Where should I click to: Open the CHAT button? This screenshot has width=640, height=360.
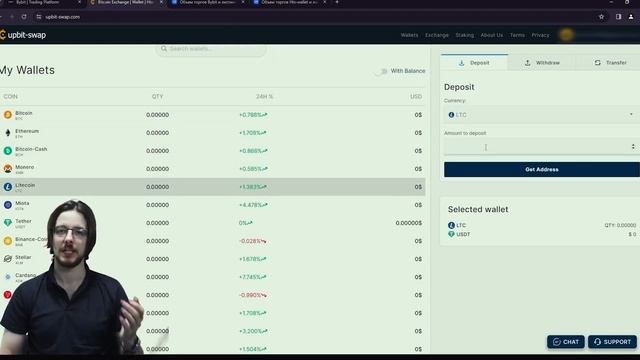[x=566, y=342]
